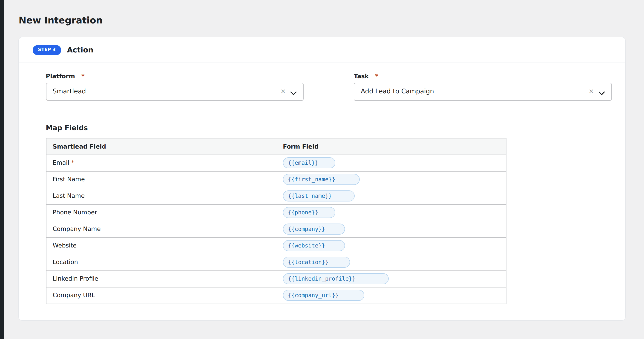Screen dimensions: 644x339
Task: Click the Map Fields heading
Action: pyautogui.click(x=67, y=128)
